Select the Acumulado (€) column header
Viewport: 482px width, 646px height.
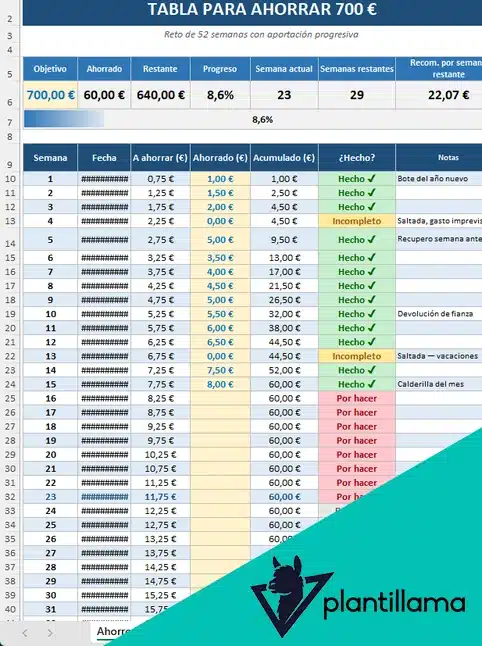[284, 157]
